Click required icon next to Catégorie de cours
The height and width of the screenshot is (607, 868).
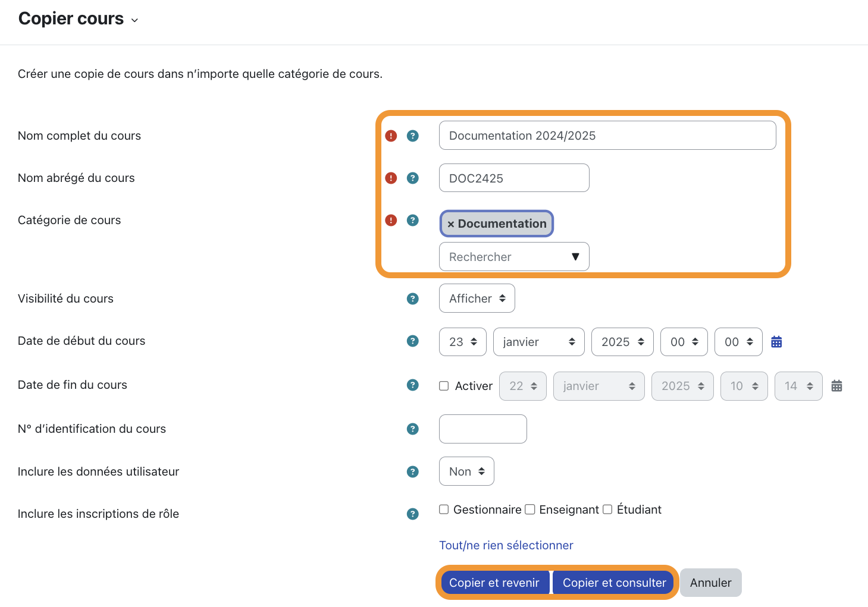point(391,221)
